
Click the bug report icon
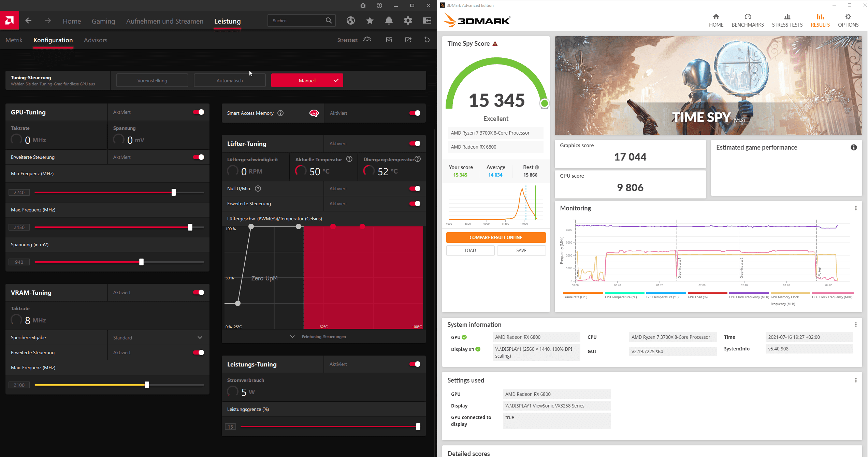(363, 5)
